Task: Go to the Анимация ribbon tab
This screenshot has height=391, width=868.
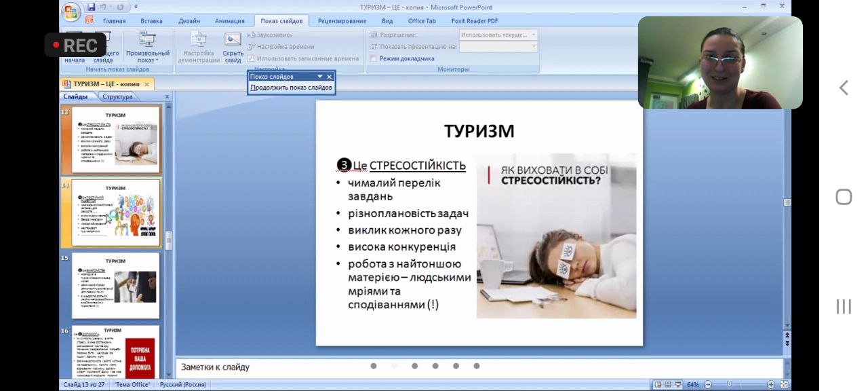Action: [x=230, y=21]
